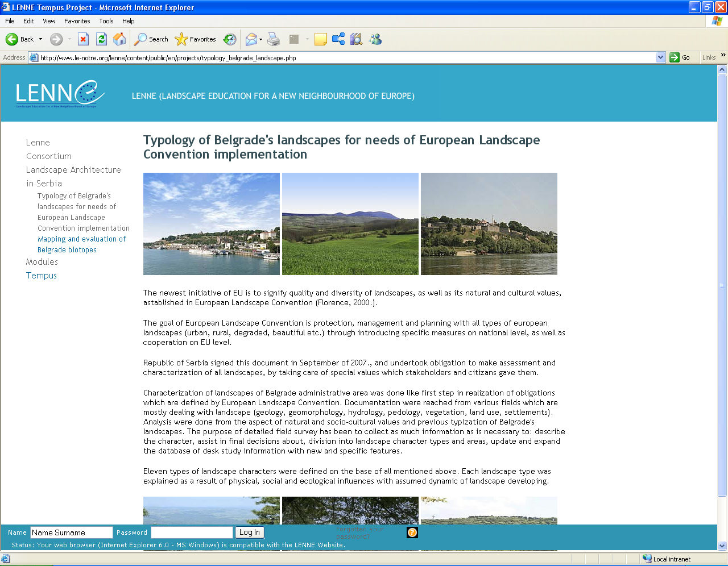Open the Lenne sidebar link
This screenshot has height=566, width=728.
tap(38, 143)
